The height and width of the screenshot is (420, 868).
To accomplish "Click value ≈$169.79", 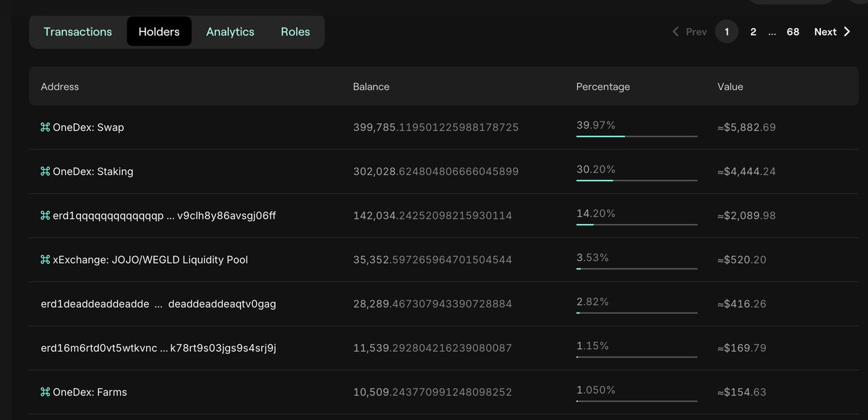I will pyautogui.click(x=742, y=348).
